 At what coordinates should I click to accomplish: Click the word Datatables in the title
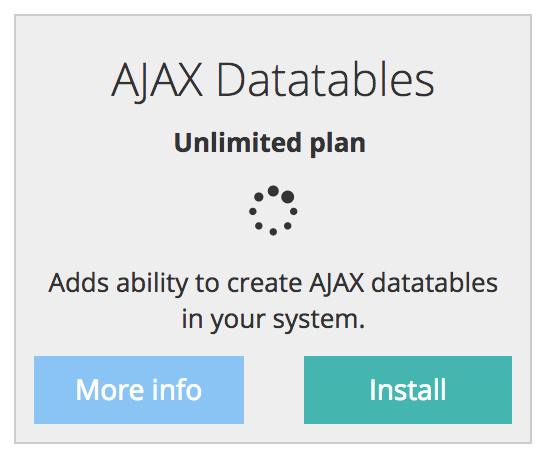(326, 80)
